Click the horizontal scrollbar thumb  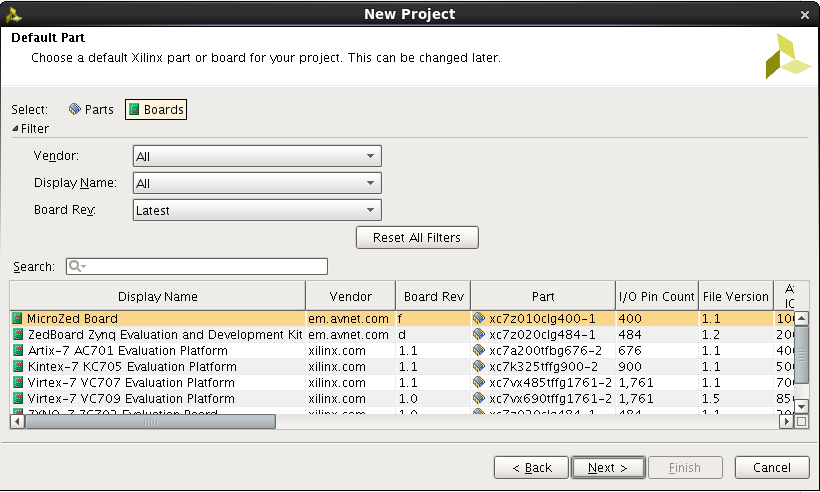151,421
